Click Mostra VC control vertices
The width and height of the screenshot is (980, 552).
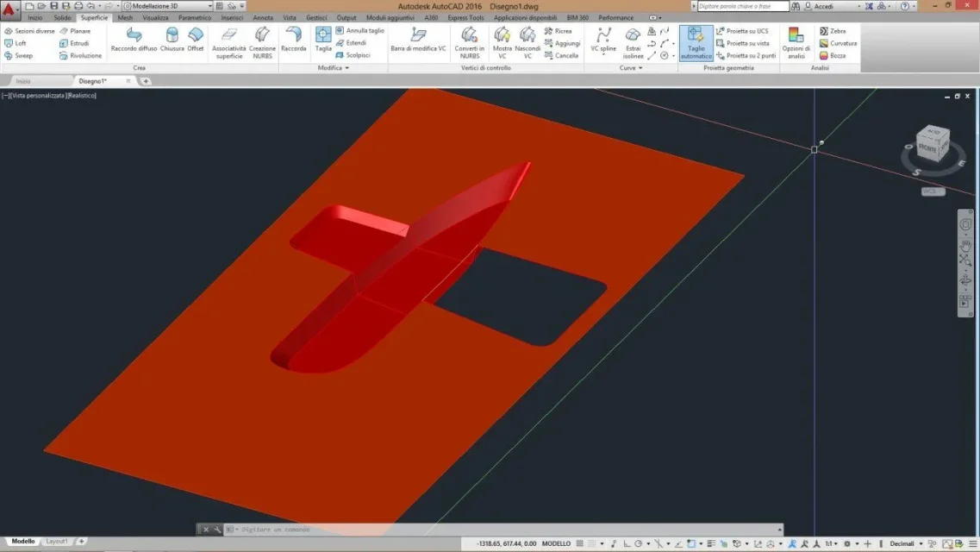(502, 42)
